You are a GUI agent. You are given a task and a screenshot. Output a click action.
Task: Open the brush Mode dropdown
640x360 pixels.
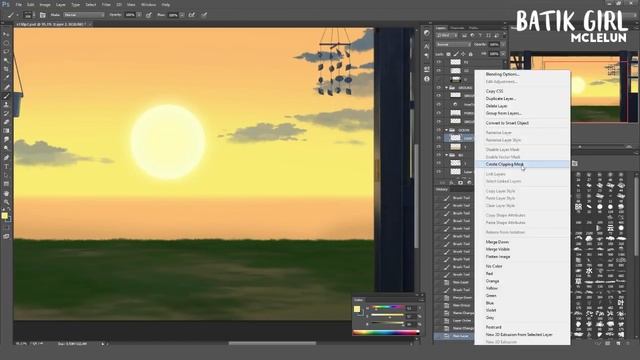click(x=84, y=15)
